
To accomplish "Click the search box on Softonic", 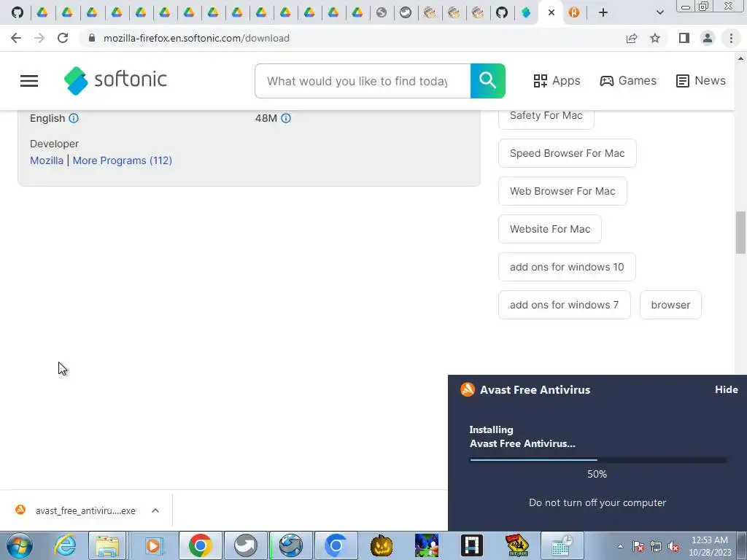I will (363, 81).
